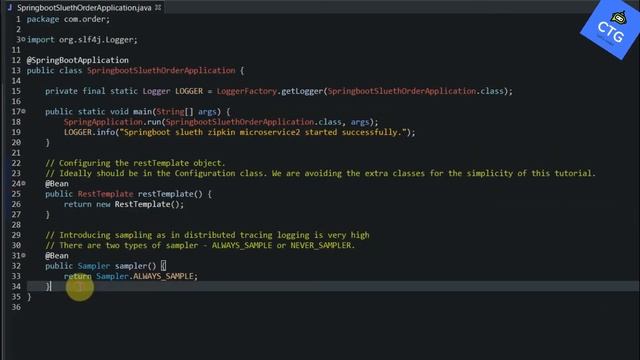The width and height of the screenshot is (640, 360).
Task: Select the SpringbootSleuthOrderApplication.java editor tab
Action: point(84,7)
